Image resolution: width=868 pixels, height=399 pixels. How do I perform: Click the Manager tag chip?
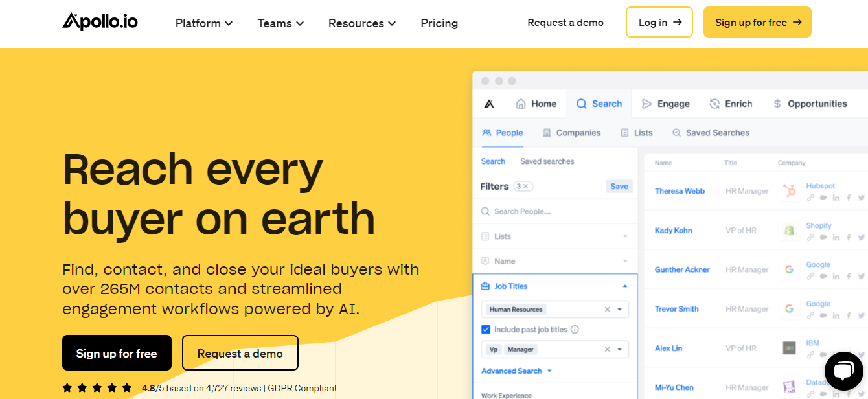[x=521, y=349]
